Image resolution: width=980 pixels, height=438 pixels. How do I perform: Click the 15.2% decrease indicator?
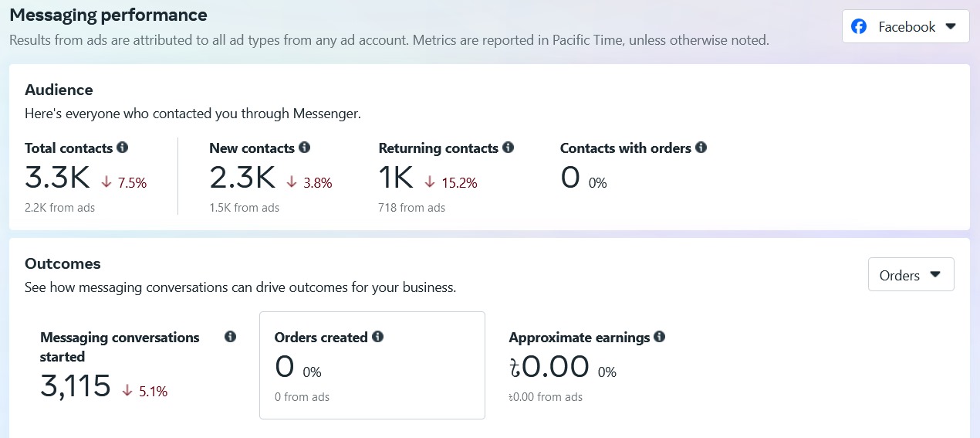pyautogui.click(x=451, y=183)
